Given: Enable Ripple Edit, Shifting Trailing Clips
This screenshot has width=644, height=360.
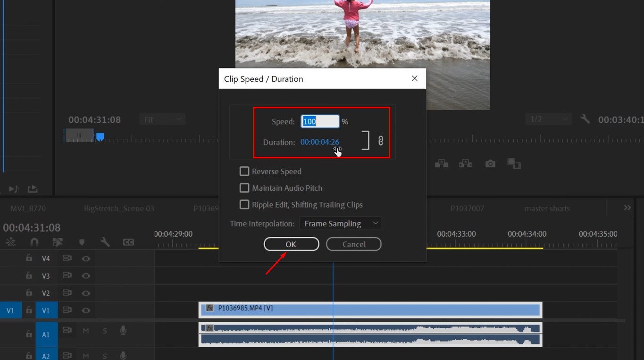Looking at the screenshot, I should pyautogui.click(x=244, y=205).
